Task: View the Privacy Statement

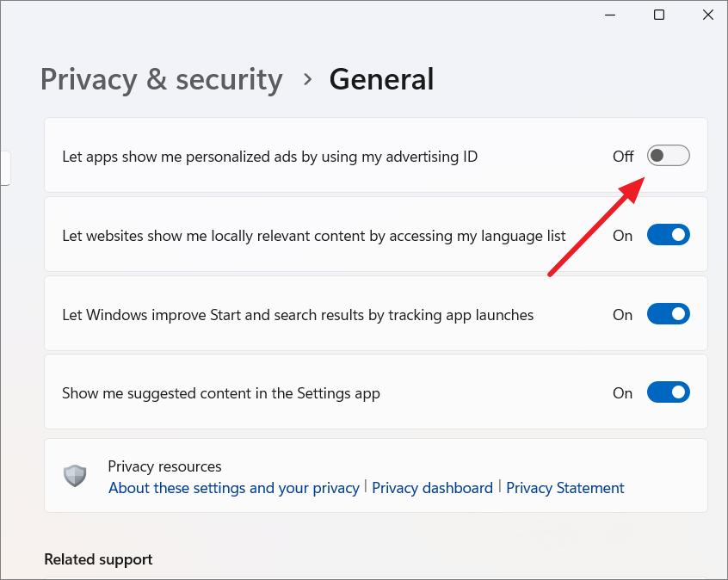Action: 565,487
